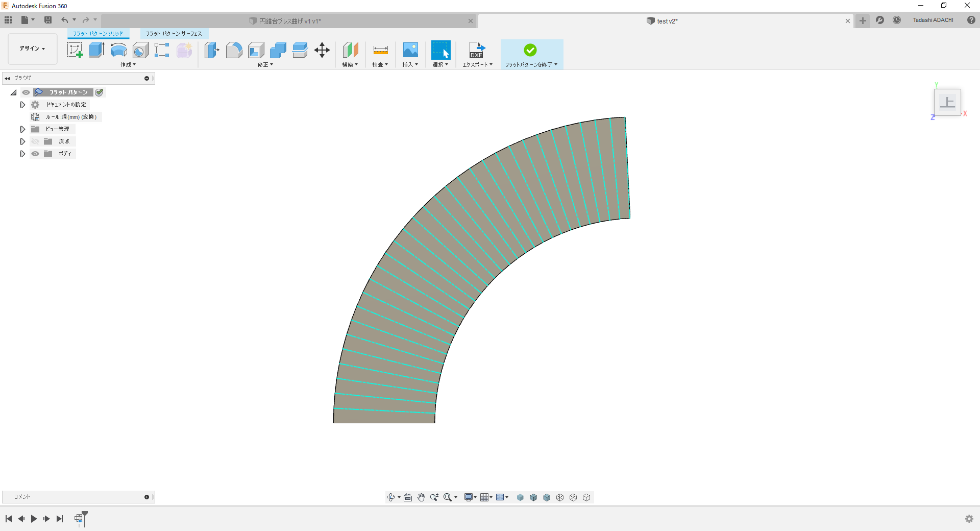Screen dimensions: 980x531
Task: Select the Move/Copy arrows tool
Action: pyautogui.click(x=322, y=50)
